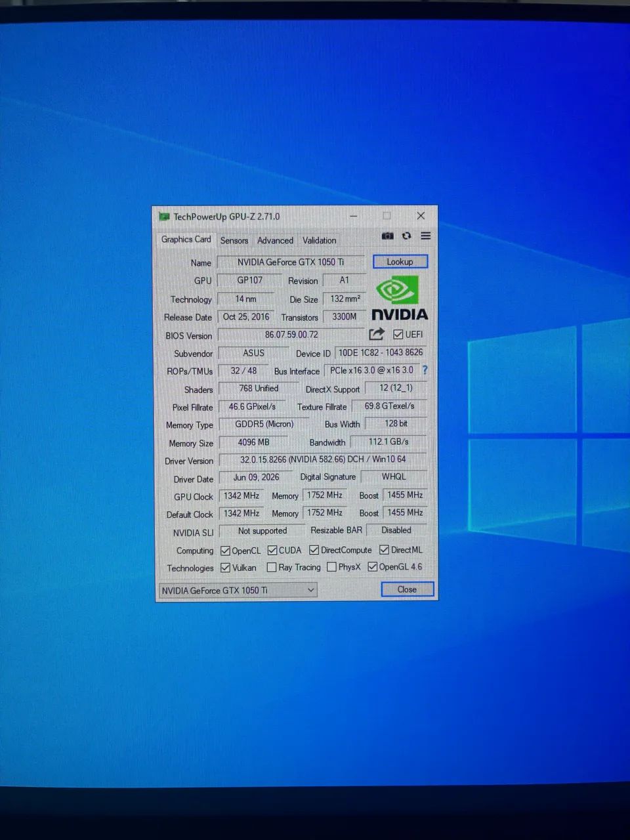Close GPU-Z with the title bar X
This screenshot has width=630, height=840.
click(x=421, y=215)
